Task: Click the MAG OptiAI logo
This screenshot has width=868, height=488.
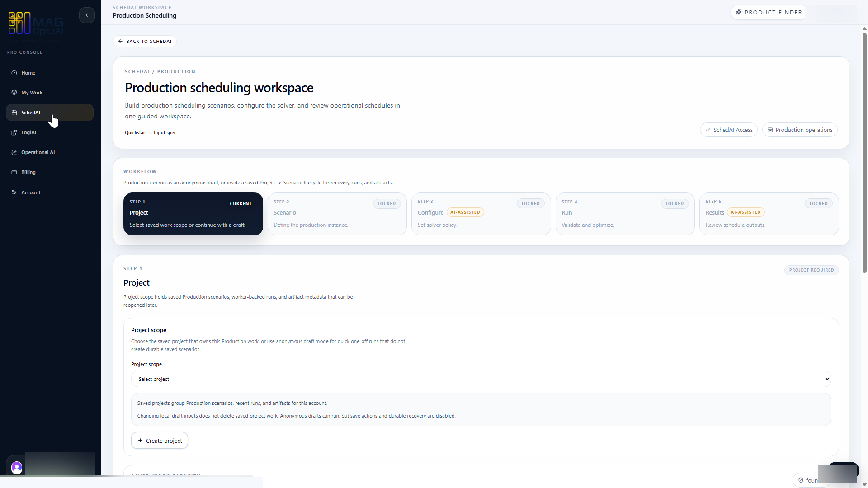Action: 36,23
